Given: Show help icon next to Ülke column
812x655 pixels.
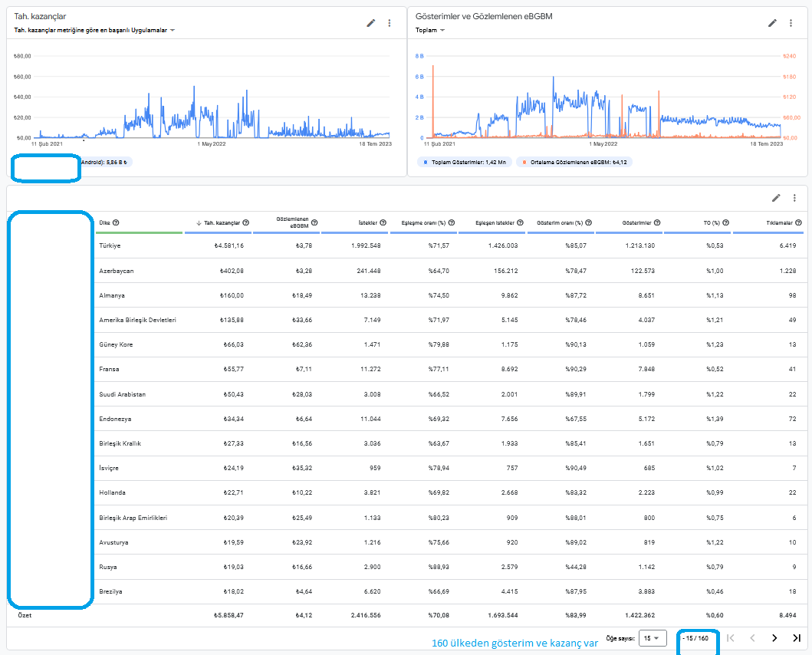Looking at the screenshot, I should (116, 223).
